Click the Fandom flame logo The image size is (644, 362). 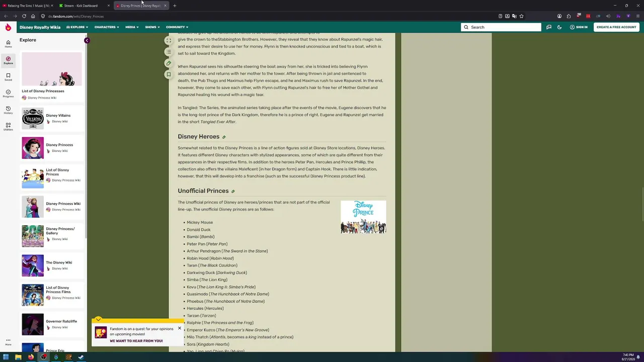pyautogui.click(x=8, y=27)
